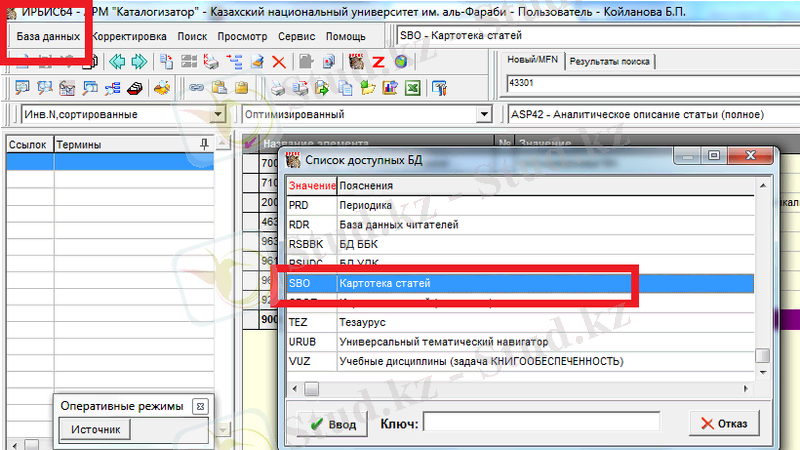
Task: Click the hammer and wrench settings icon
Action: 439,88
